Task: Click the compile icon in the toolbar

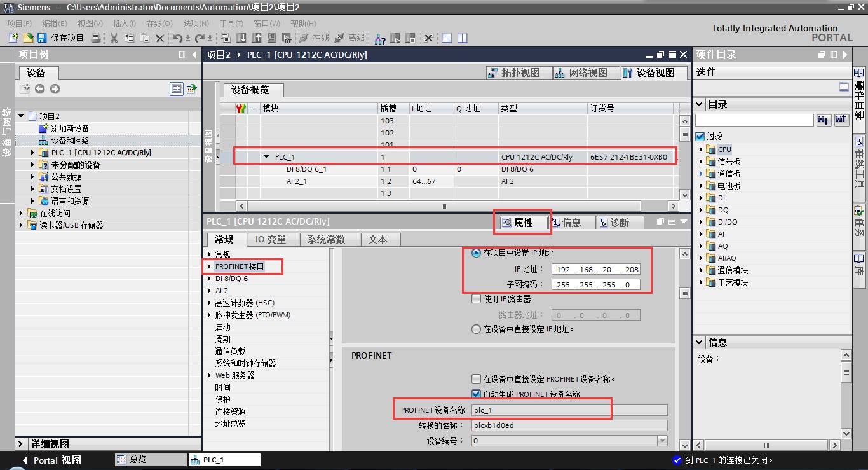Action: coord(226,38)
